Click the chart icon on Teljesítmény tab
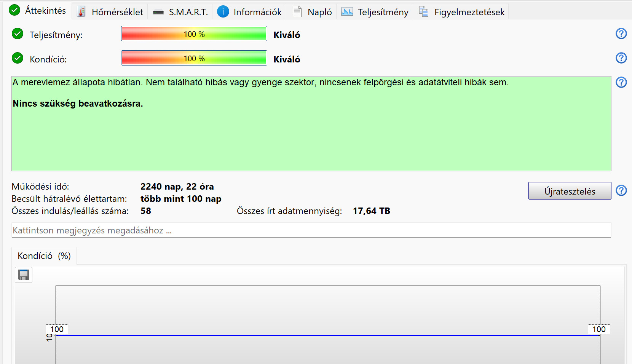This screenshot has width=632, height=364. (x=347, y=12)
